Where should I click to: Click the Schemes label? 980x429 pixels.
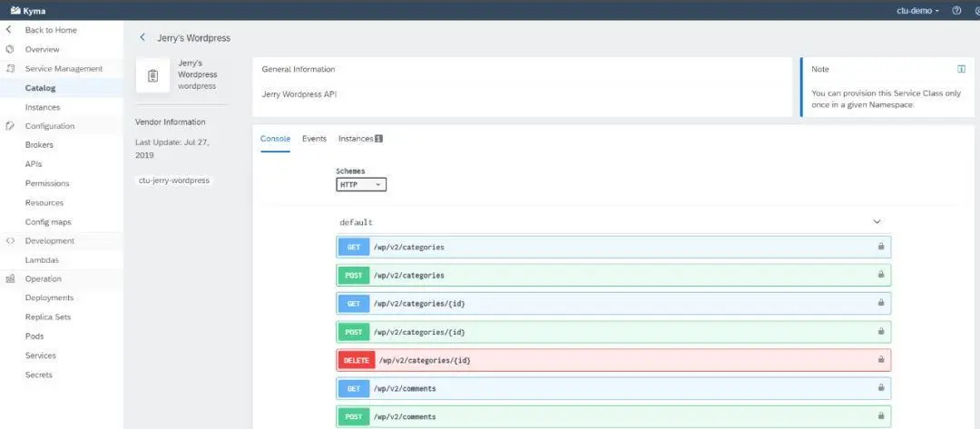350,171
